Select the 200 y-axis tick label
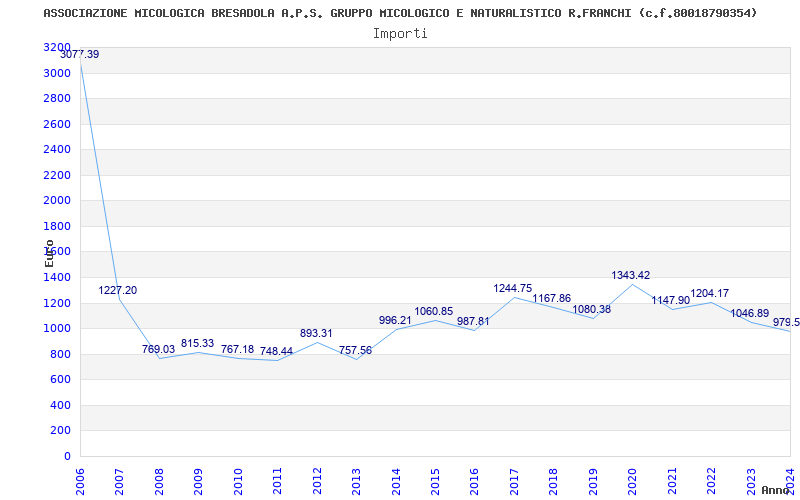Screen dimensions: 800x500 click(x=60, y=431)
